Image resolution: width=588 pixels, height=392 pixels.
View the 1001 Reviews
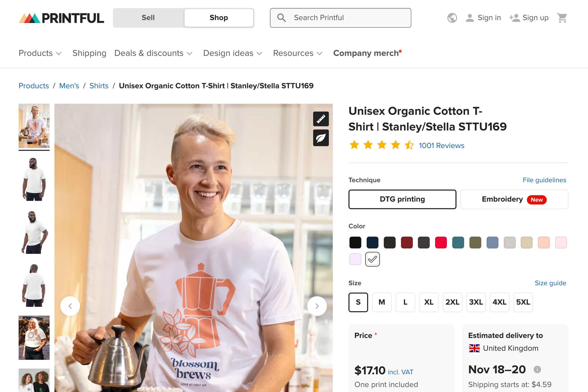coord(441,145)
